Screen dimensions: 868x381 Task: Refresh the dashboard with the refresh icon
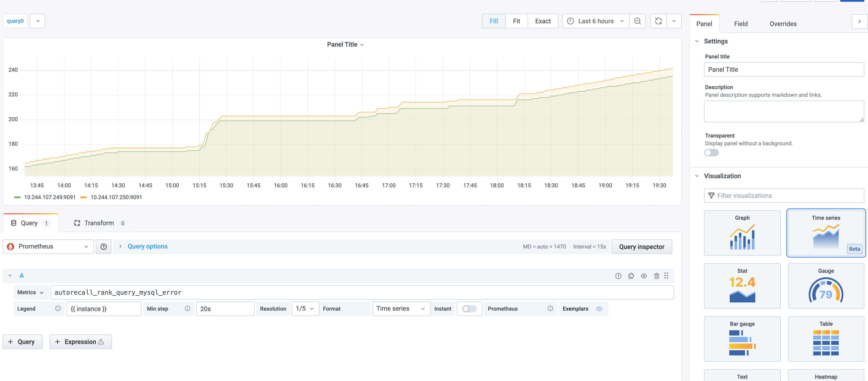(658, 21)
